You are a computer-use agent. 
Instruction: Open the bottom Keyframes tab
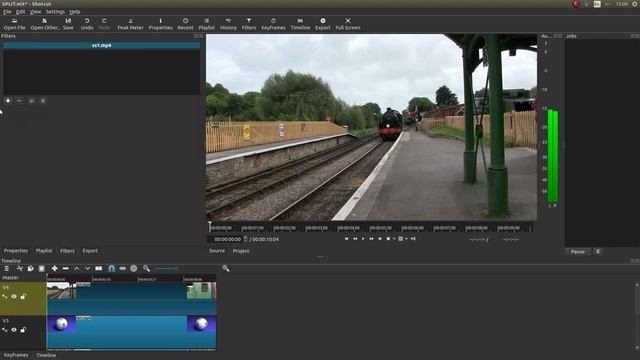(x=16, y=355)
